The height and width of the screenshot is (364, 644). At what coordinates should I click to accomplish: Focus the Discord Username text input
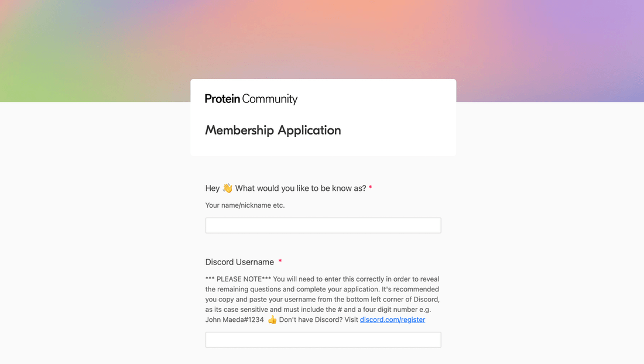(323, 340)
